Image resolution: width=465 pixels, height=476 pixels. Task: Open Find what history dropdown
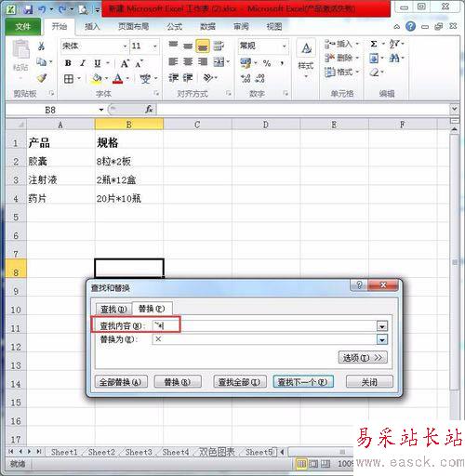click(x=382, y=326)
